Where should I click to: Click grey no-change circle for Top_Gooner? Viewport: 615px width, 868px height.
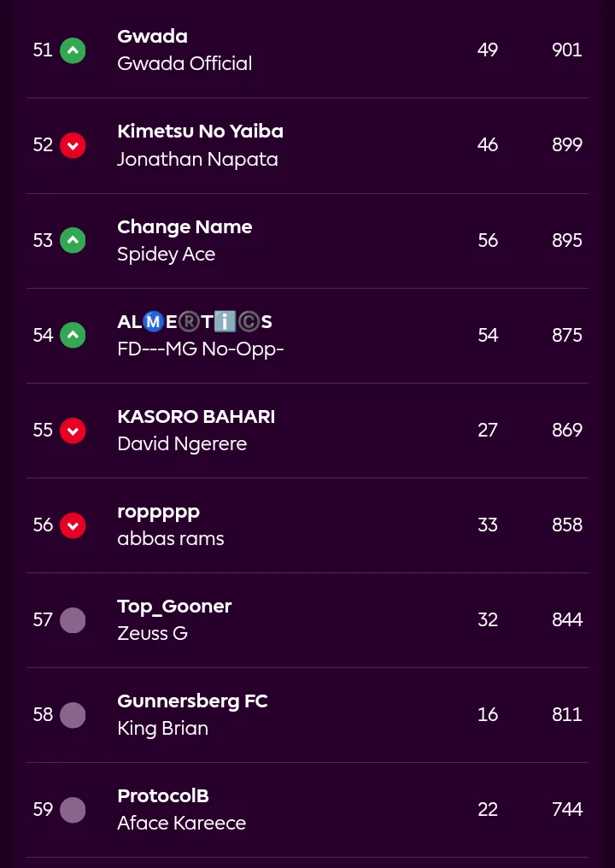coord(73,620)
